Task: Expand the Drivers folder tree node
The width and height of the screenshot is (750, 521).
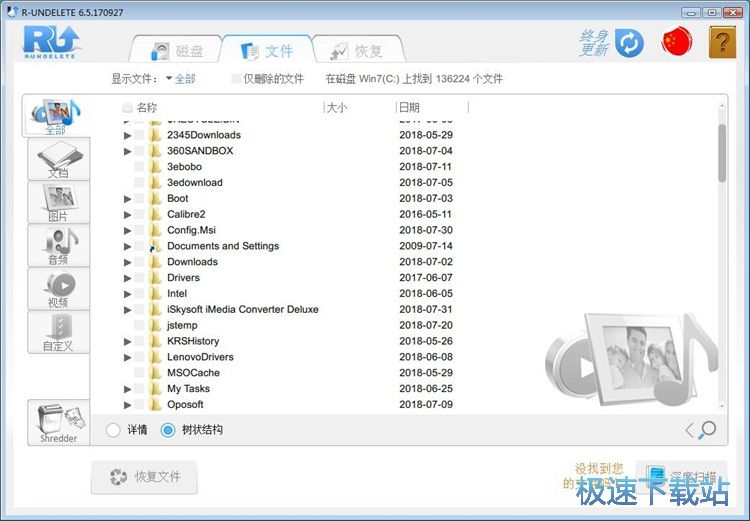Action: [x=127, y=278]
